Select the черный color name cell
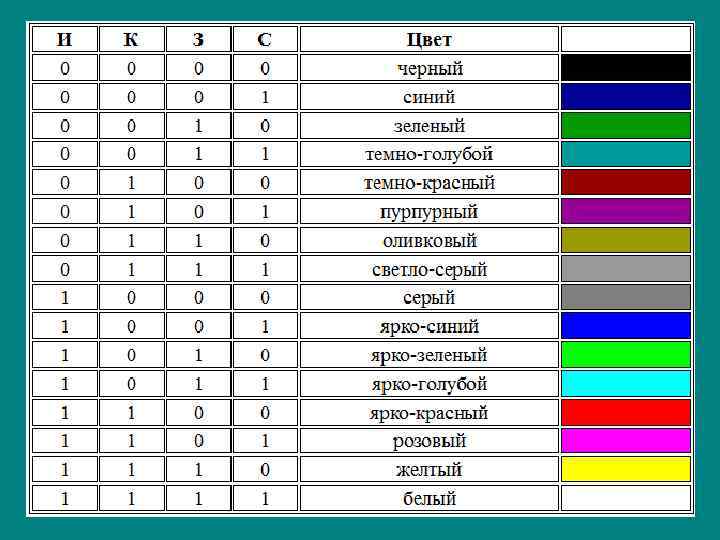The width and height of the screenshot is (720, 540). (429, 68)
